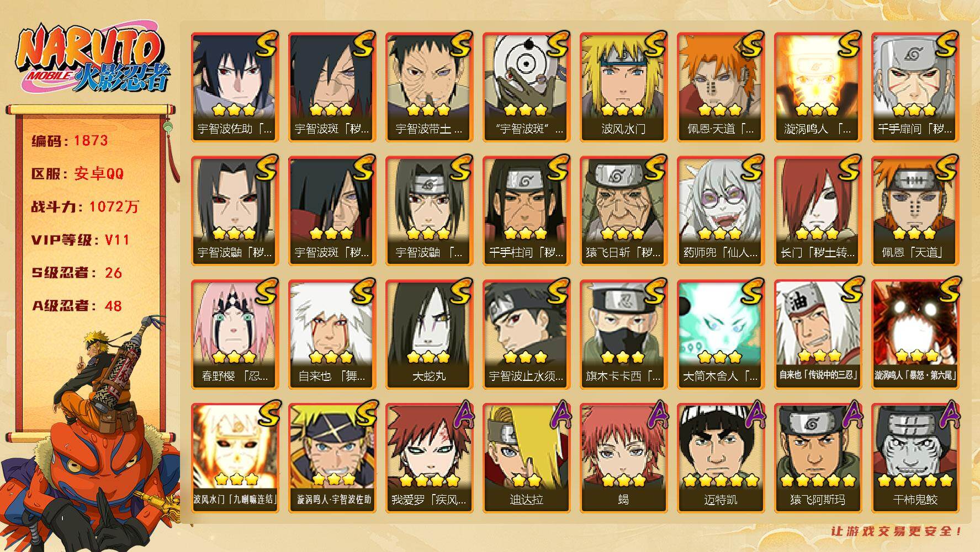980x552 pixels.
Task: Click the 编码: 1873 account code text
Action: [x=70, y=140]
